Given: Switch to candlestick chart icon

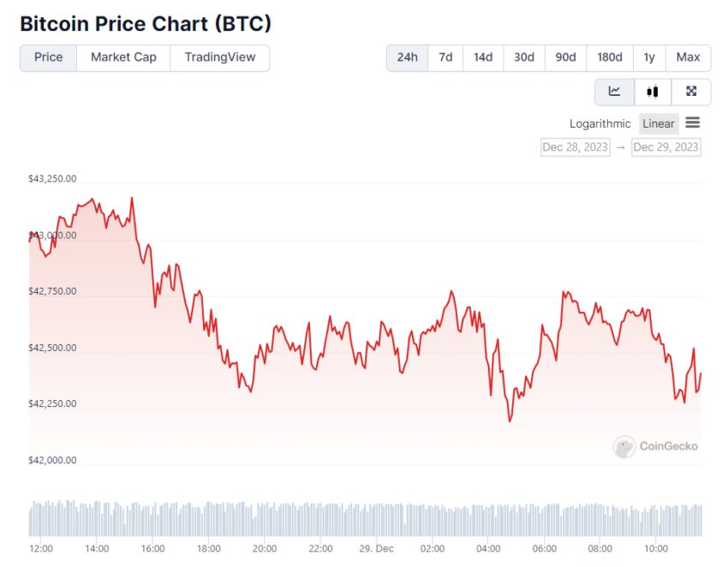Looking at the screenshot, I should pyautogui.click(x=653, y=92).
